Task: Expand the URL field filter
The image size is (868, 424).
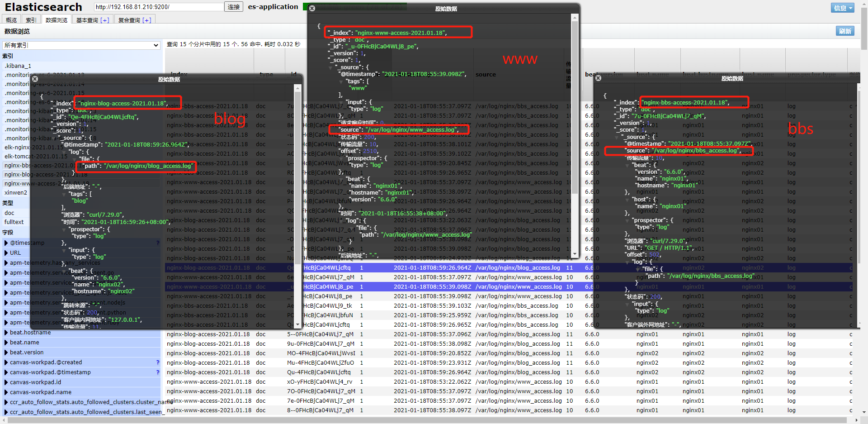Action: pos(6,253)
